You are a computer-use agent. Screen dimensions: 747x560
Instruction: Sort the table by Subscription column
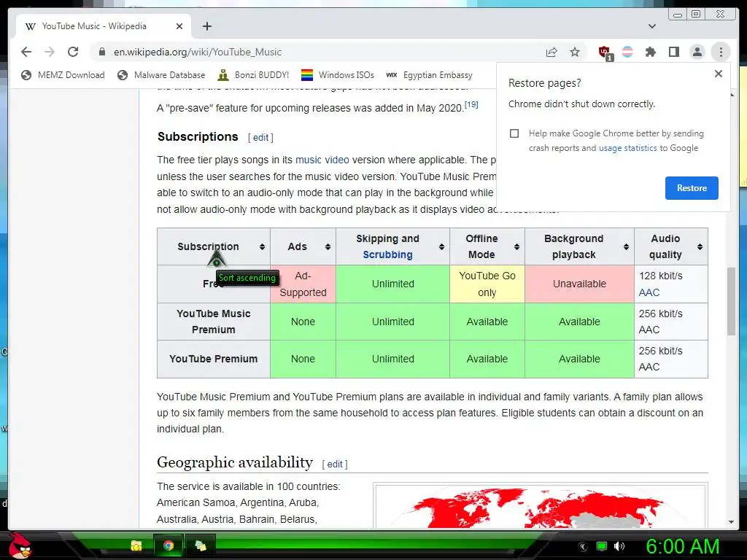point(214,246)
